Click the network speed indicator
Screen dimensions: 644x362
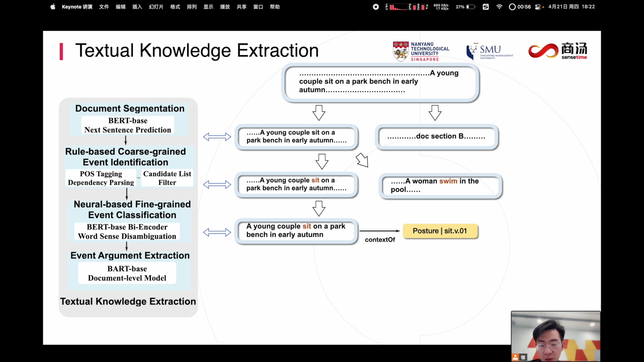441,7
